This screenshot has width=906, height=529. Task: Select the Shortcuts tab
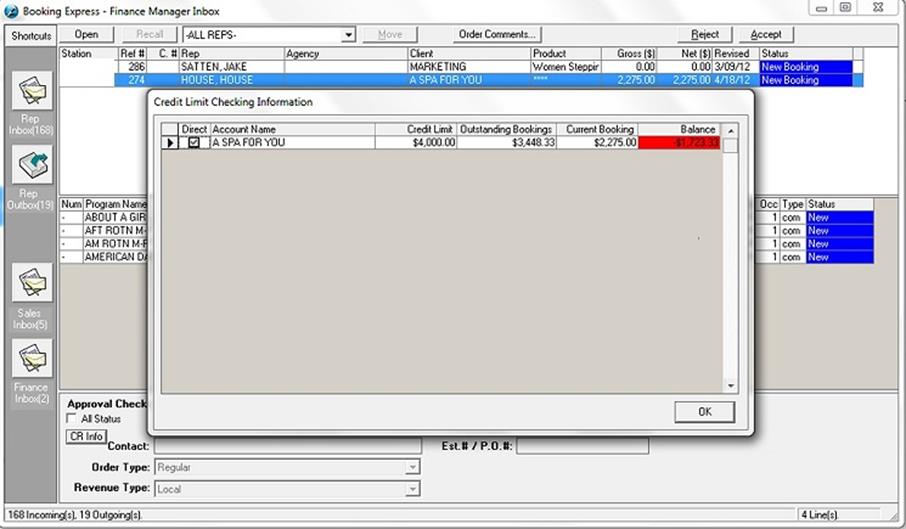31,36
